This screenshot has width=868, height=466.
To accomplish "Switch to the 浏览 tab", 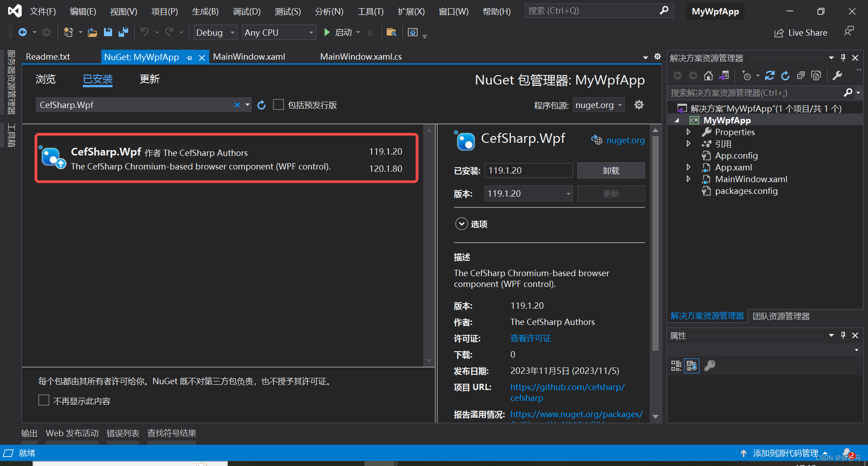I will tap(45, 79).
